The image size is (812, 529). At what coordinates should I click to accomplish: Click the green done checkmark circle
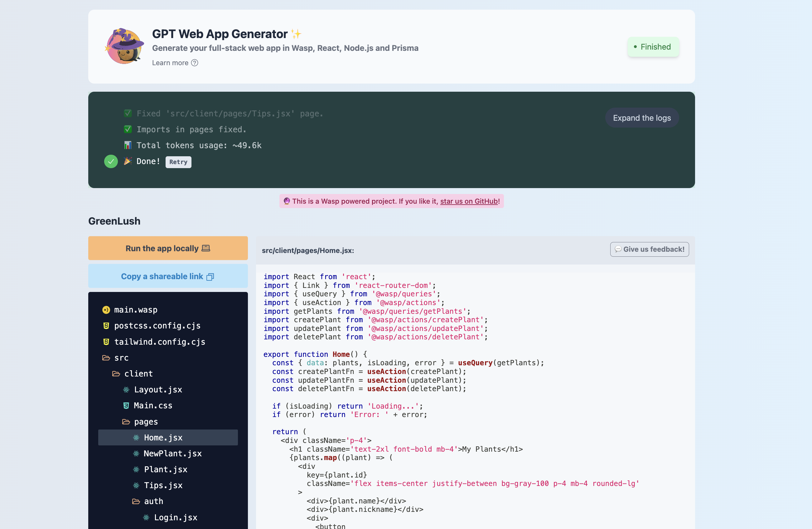coord(111,162)
